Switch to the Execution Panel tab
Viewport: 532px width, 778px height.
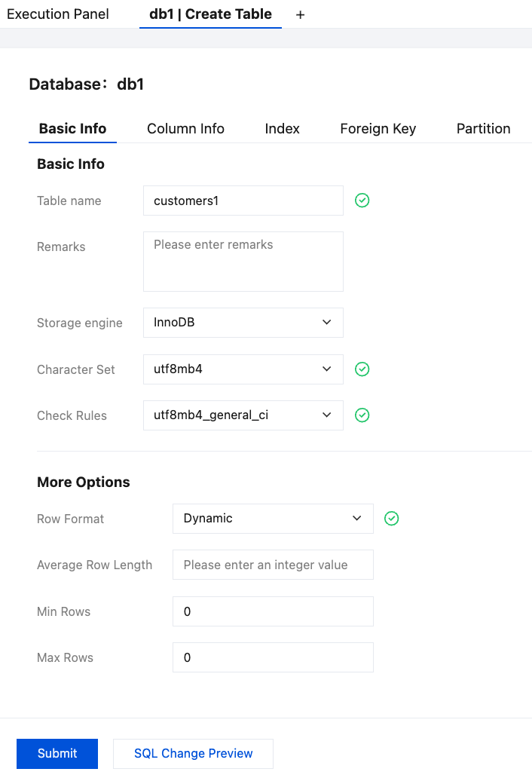point(58,14)
